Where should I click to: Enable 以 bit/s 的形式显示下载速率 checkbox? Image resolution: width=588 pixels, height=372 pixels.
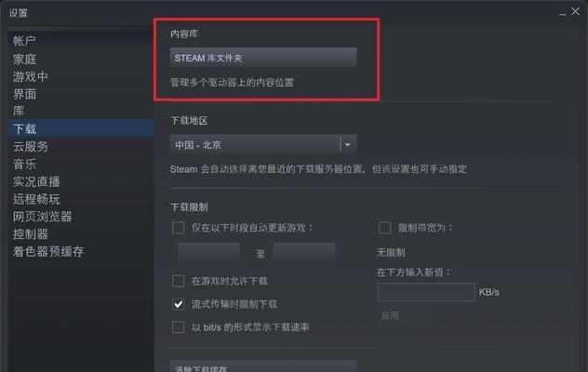click(178, 327)
